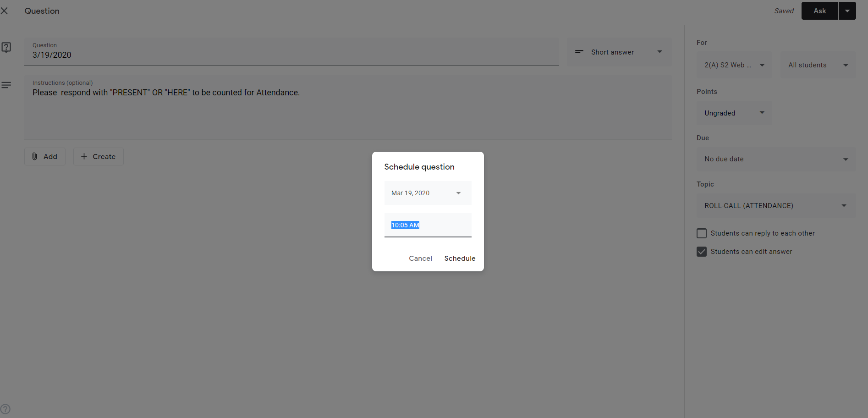Open the 2(A) S2 Web class dropdown
This screenshot has height=418, width=868.
[x=734, y=65]
